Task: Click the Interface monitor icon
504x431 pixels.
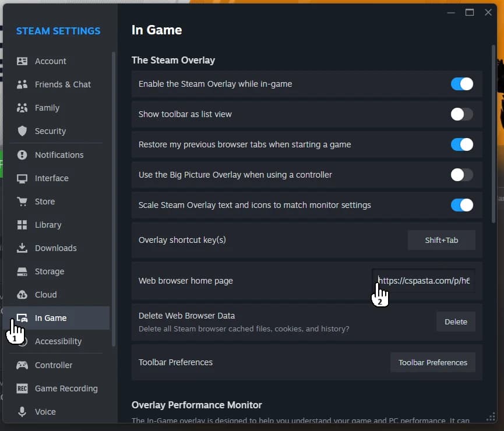Action: 22,178
